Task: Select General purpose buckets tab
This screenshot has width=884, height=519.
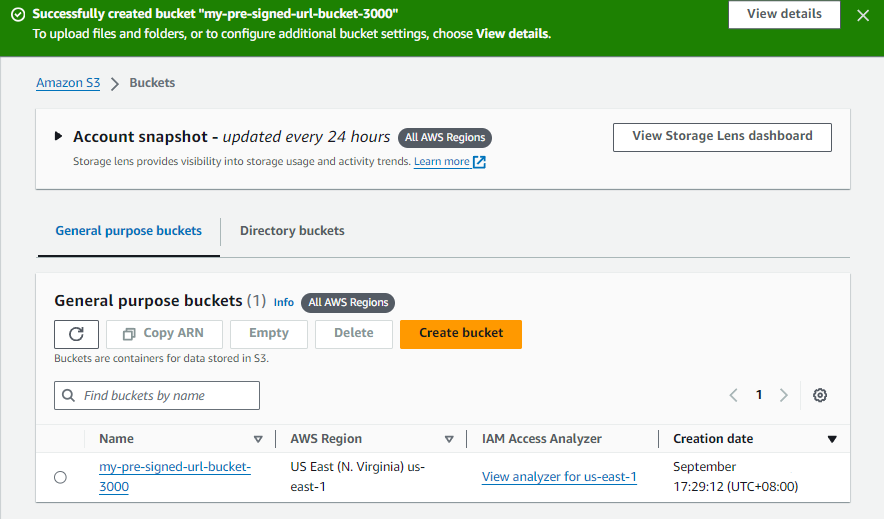Action: click(x=128, y=231)
